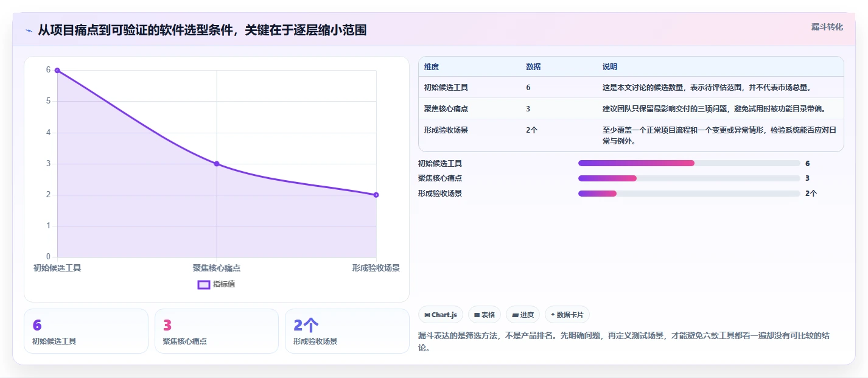Click the lightning icon beside the title
Image resolution: width=868 pixels, height=378 pixels.
coord(29,30)
